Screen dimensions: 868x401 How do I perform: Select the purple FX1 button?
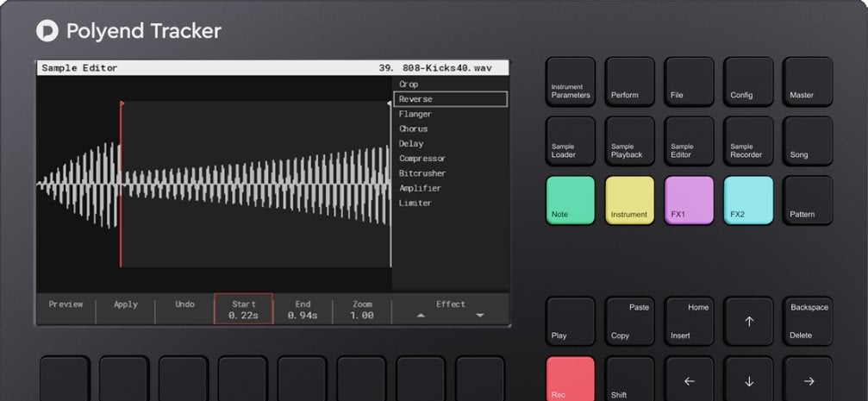coord(689,200)
